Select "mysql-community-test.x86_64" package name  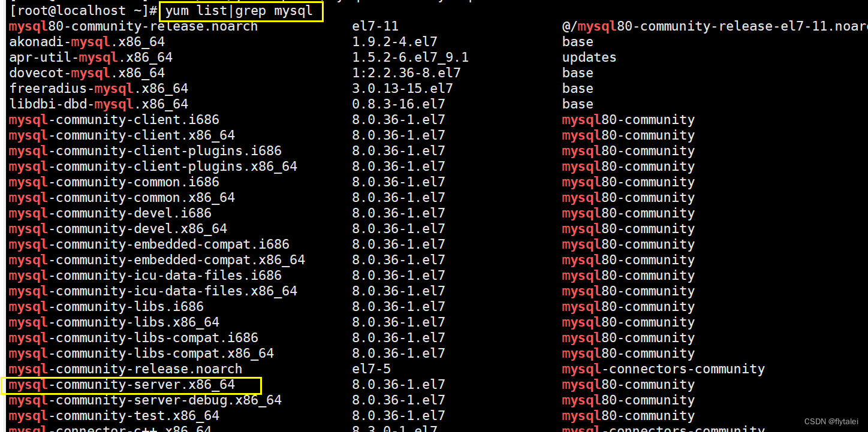114,416
